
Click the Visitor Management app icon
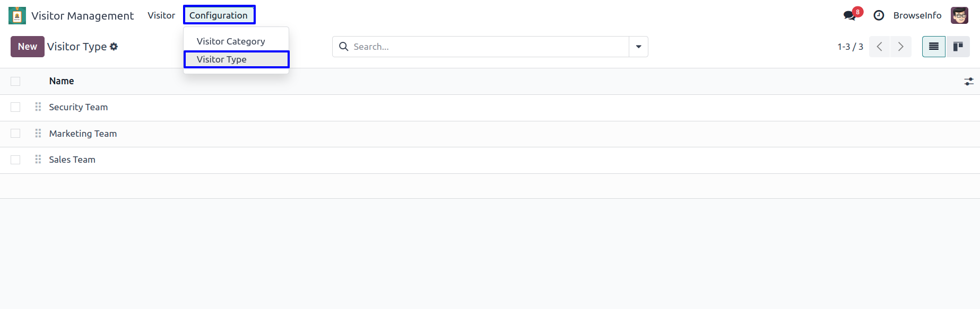coord(17,15)
